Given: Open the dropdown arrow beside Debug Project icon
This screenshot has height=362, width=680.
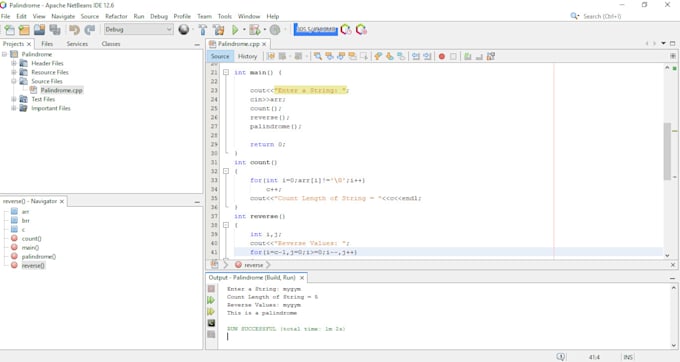Looking at the screenshot, I should coord(264,30).
